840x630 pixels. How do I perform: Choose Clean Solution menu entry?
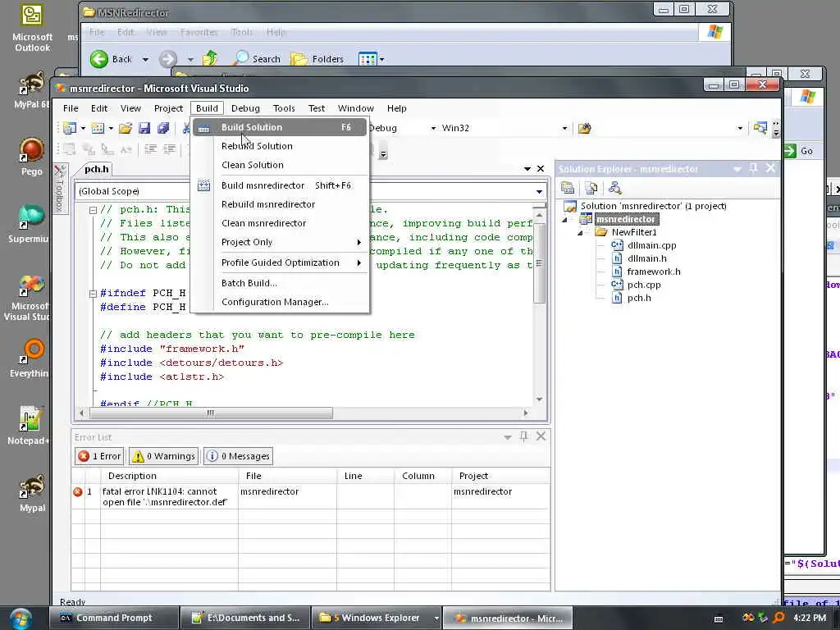point(281,165)
